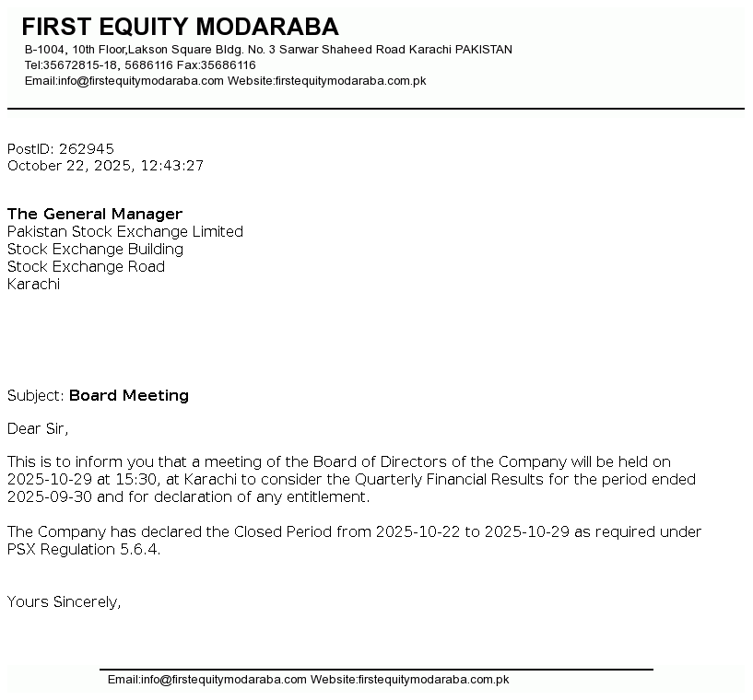Open the footer website link
Image resolution: width=753 pixels, height=700 pixels.
point(433,680)
